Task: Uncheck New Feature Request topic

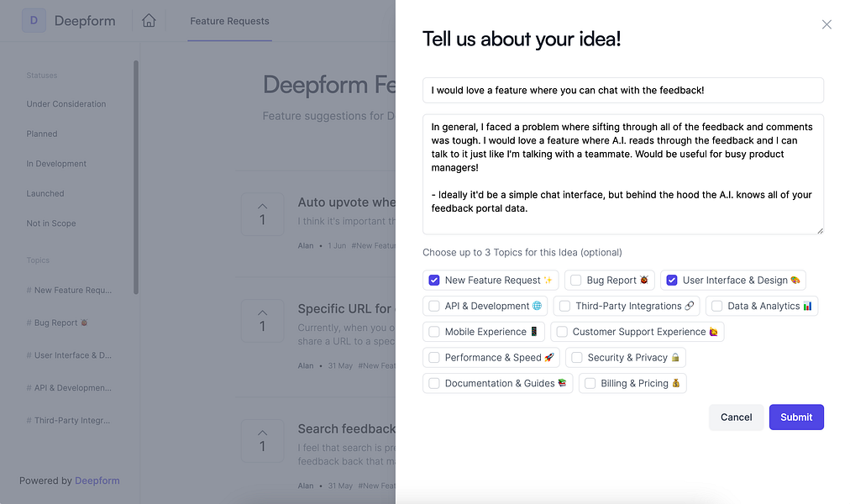Action: coord(433,281)
